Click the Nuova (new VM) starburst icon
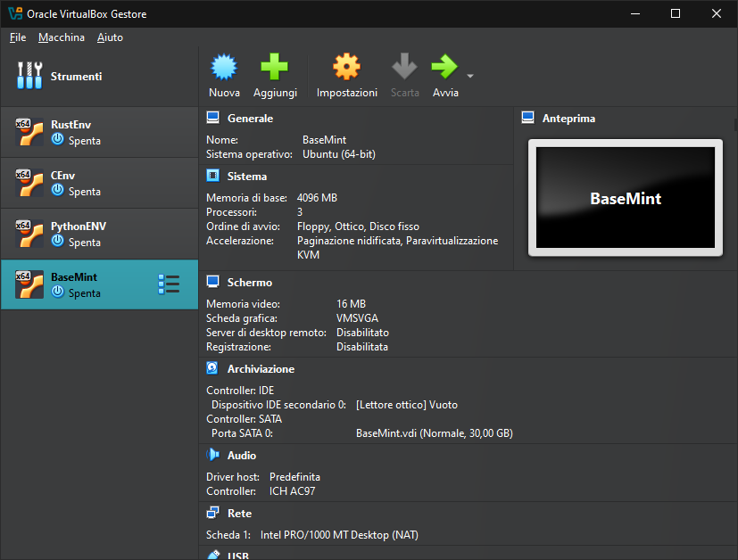 click(224, 67)
